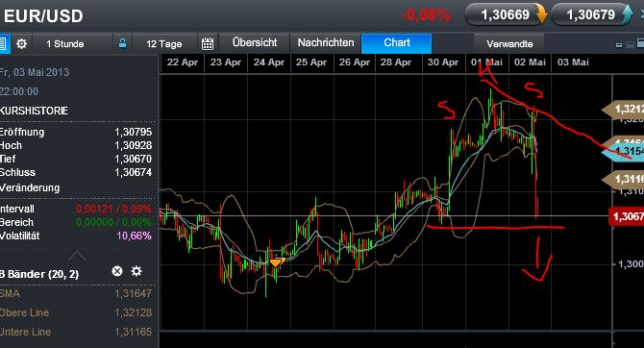Click the 22 Apr date header

click(x=183, y=62)
